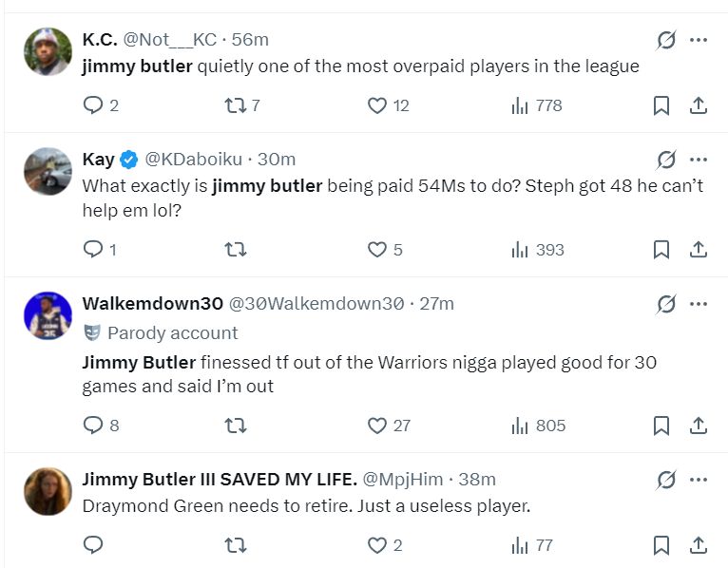Open Grok icon on Kay's tweet

coord(666,159)
